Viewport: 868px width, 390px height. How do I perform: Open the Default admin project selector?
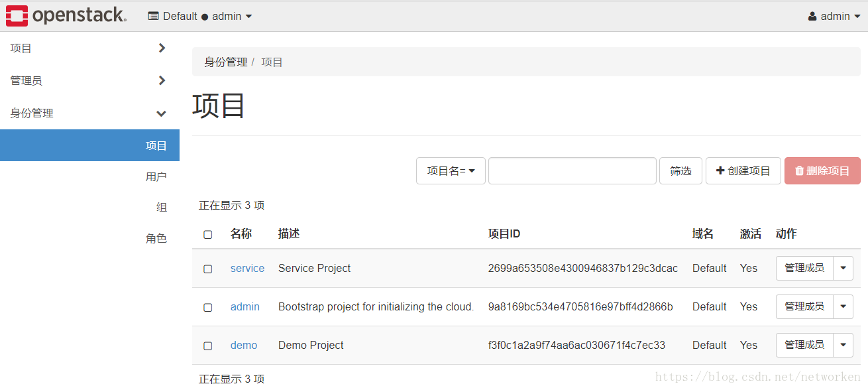(199, 16)
